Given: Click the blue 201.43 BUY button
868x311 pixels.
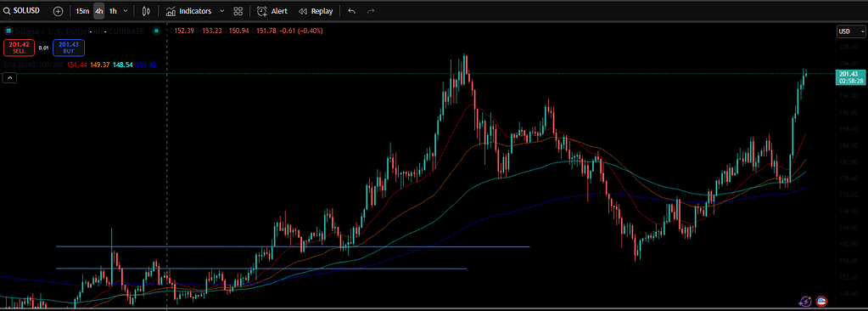Looking at the screenshot, I should [69, 48].
